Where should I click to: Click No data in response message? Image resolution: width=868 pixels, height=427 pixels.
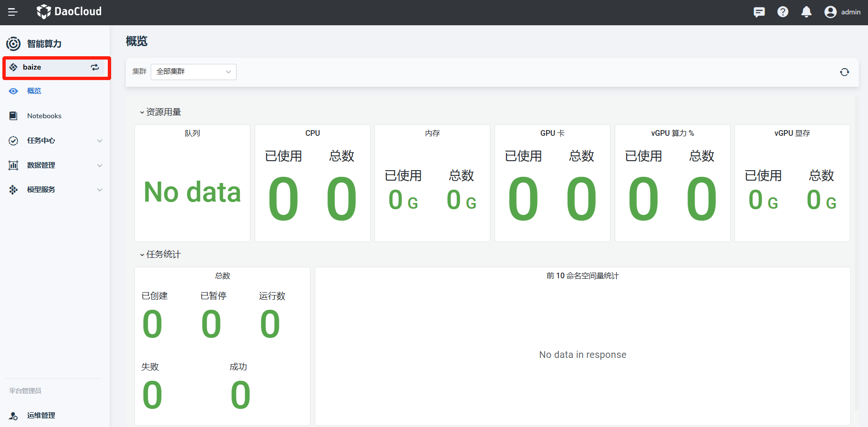click(x=582, y=355)
